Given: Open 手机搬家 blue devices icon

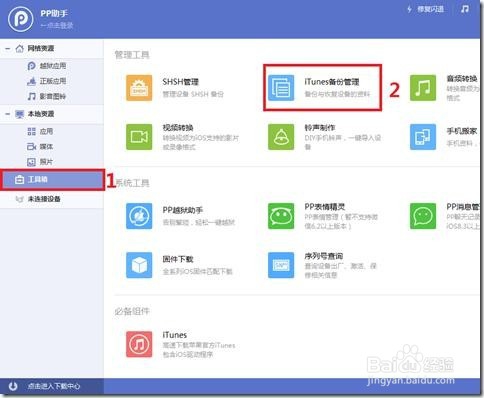Looking at the screenshot, I should click(x=423, y=137).
